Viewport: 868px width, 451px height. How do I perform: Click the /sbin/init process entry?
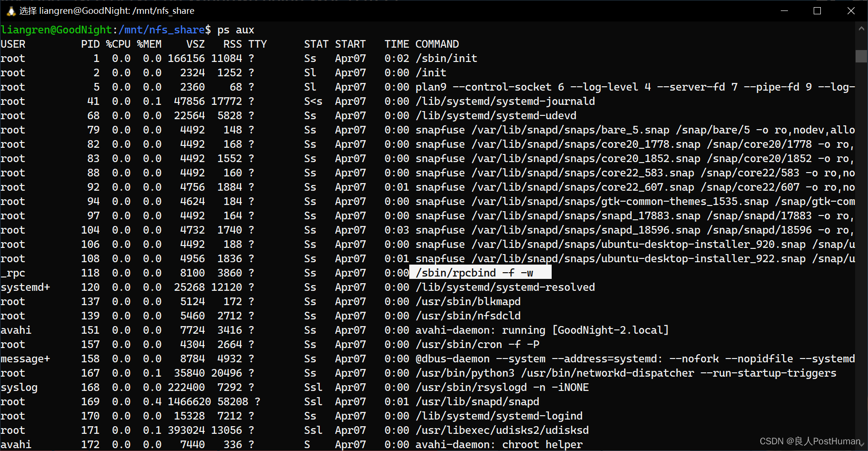coord(446,58)
